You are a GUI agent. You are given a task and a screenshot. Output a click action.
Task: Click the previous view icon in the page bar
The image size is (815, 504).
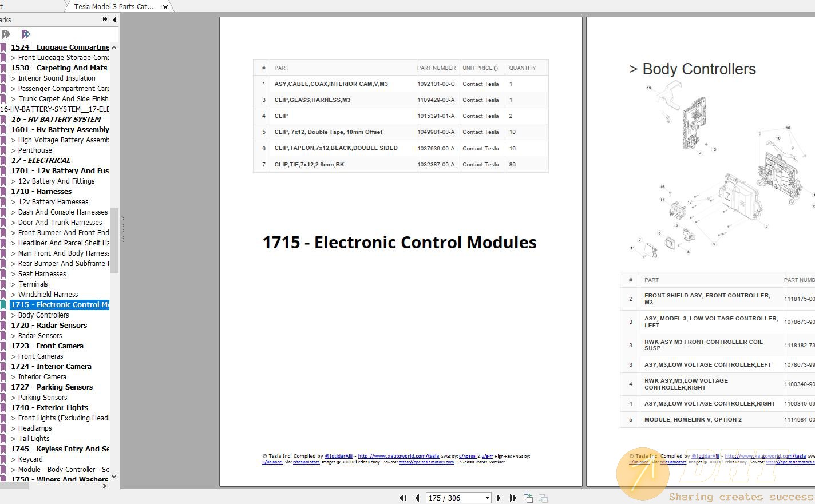528,498
